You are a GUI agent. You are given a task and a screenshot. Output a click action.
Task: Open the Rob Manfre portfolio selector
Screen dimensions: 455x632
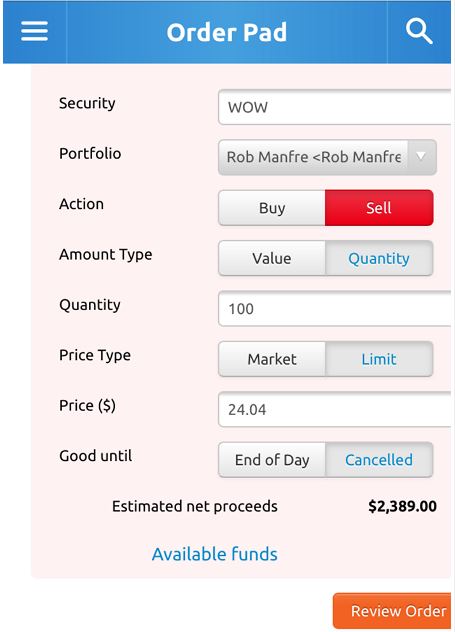[x=327, y=157]
